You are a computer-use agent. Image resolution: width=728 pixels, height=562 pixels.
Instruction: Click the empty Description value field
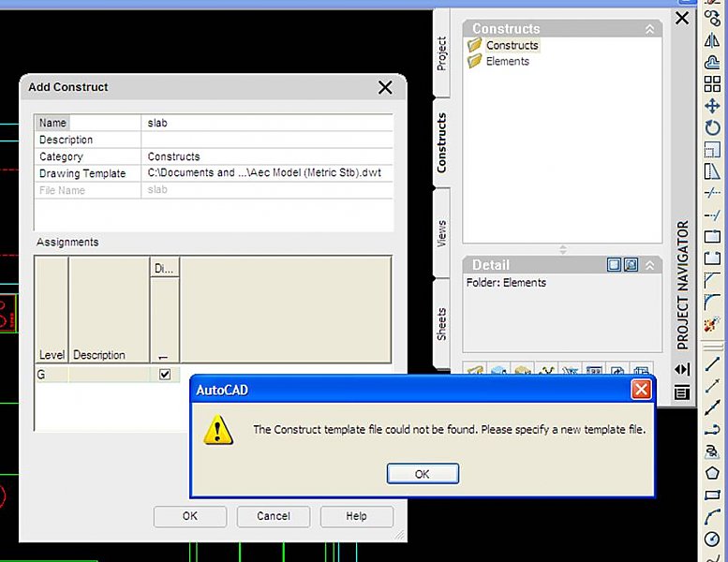tap(267, 140)
